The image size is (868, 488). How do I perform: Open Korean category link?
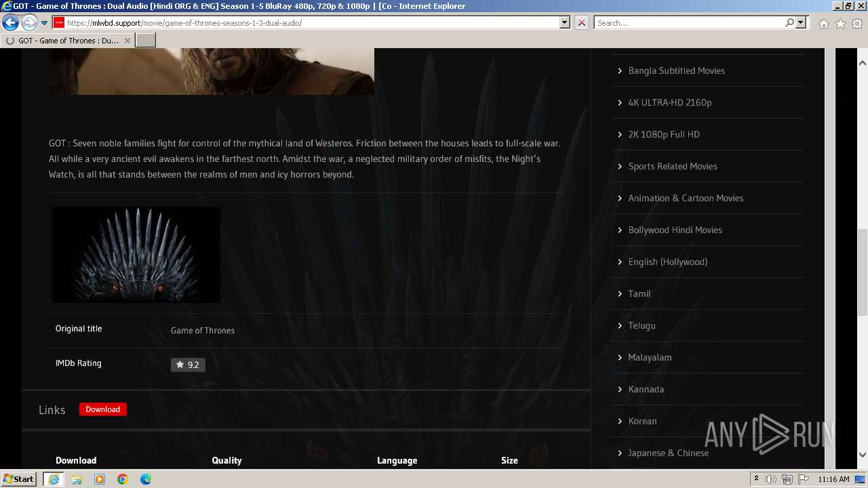(x=642, y=421)
